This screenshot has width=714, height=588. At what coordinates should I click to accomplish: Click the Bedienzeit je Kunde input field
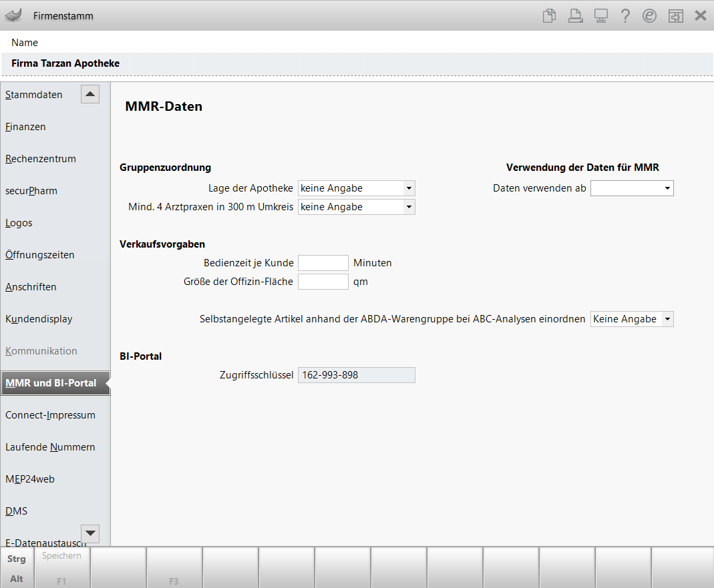[x=323, y=263]
